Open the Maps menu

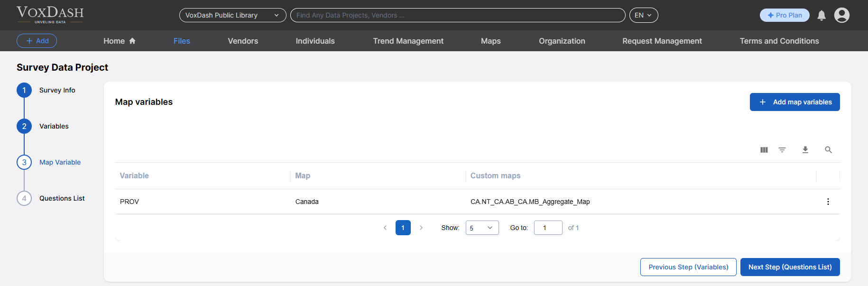[x=490, y=41]
